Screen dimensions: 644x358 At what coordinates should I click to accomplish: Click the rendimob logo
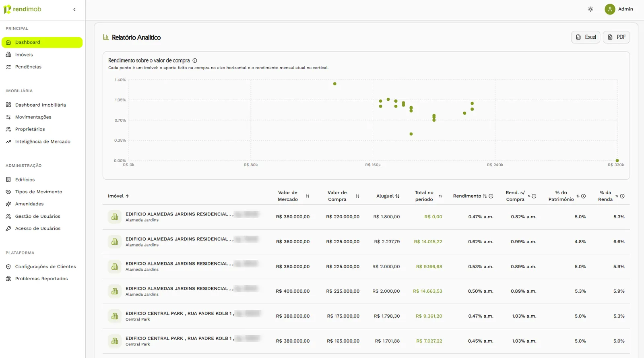(x=23, y=9)
